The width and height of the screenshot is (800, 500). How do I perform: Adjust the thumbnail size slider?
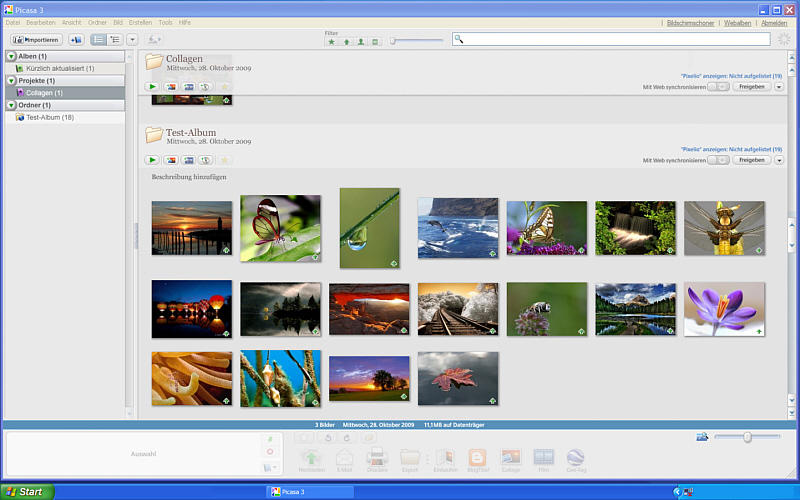click(x=747, y=437)
